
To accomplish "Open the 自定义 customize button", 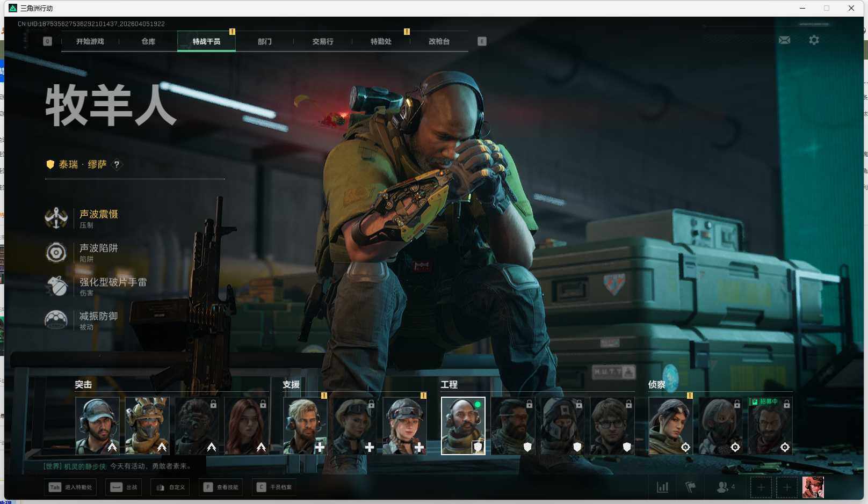I will pyautogui.click(x=170, y=487).
